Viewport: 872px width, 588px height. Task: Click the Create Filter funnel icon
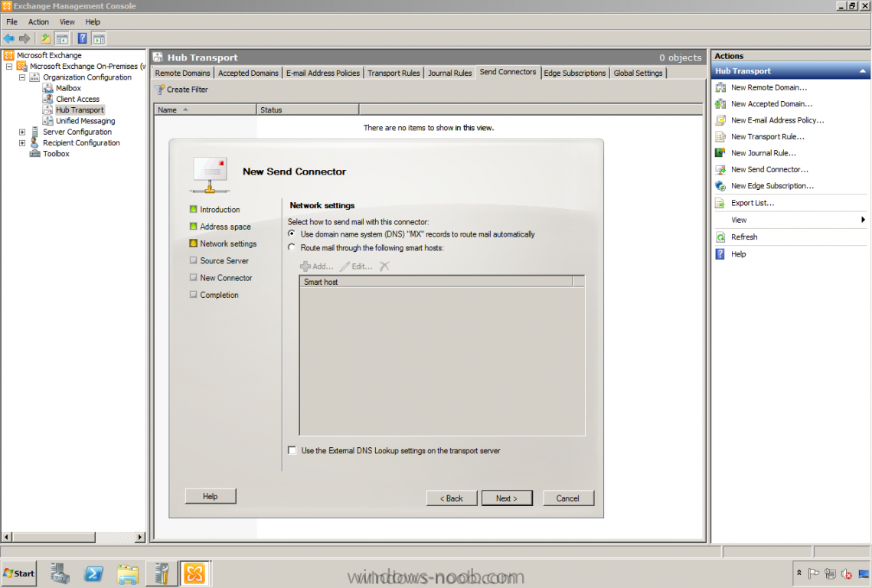click(x=159, y=90)
